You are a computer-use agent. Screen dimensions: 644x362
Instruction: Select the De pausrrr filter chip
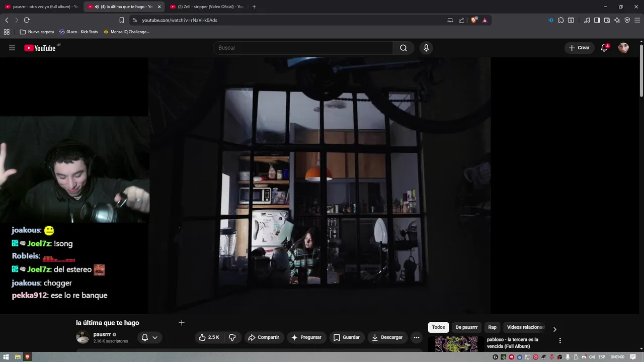[x=466, y=327]
